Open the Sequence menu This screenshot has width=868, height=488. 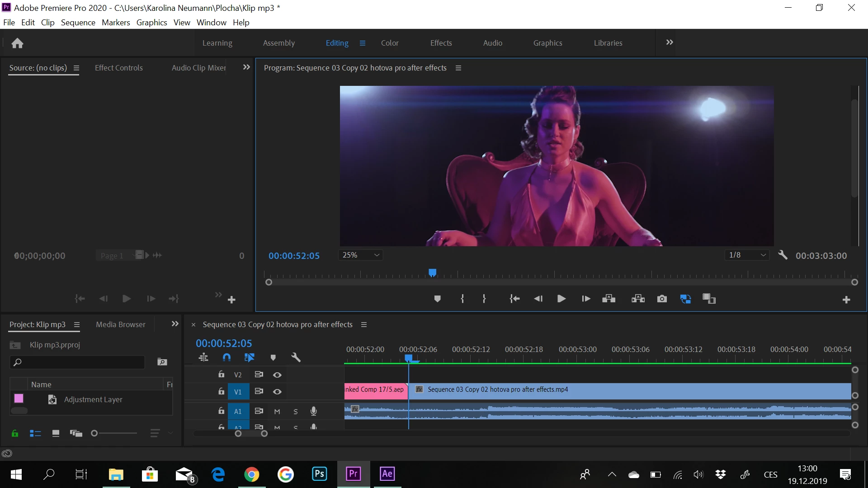78,23
